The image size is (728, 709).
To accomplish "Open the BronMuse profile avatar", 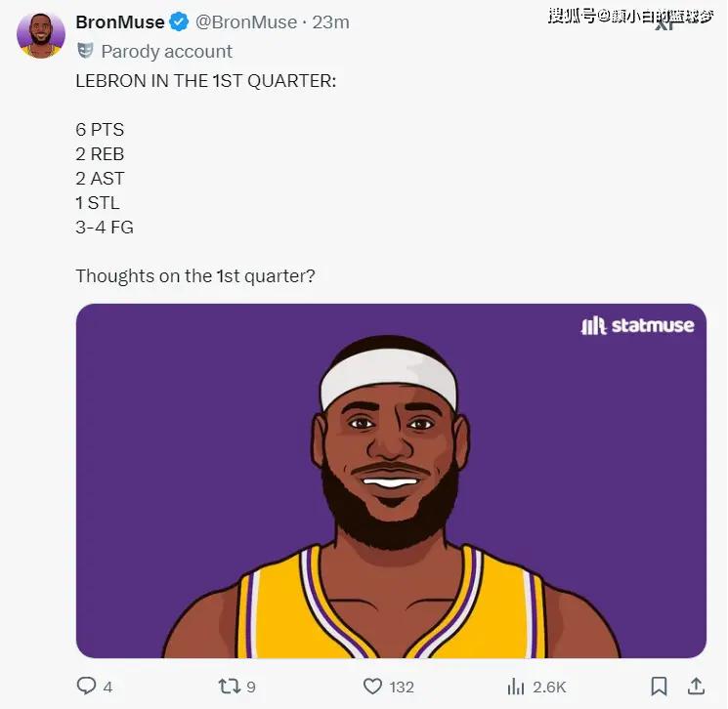I will point(40,35).
